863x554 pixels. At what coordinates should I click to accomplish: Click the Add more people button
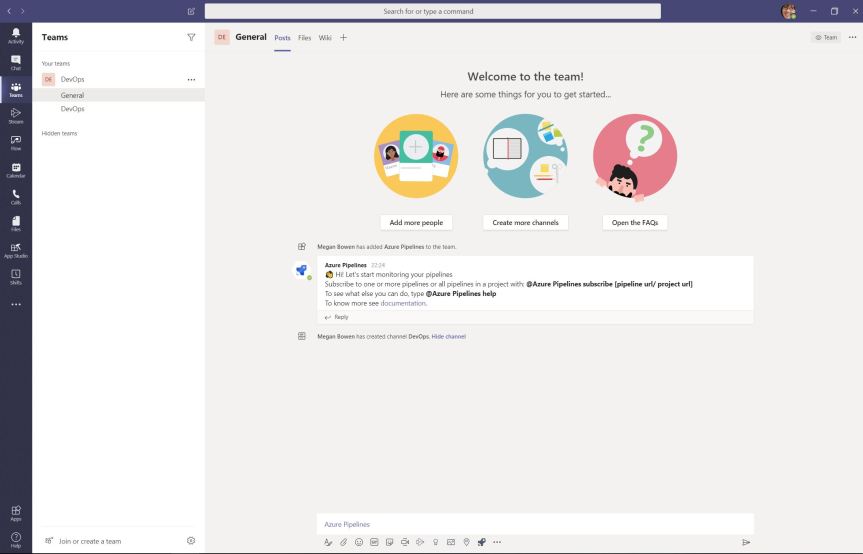[x=416, y=223]
